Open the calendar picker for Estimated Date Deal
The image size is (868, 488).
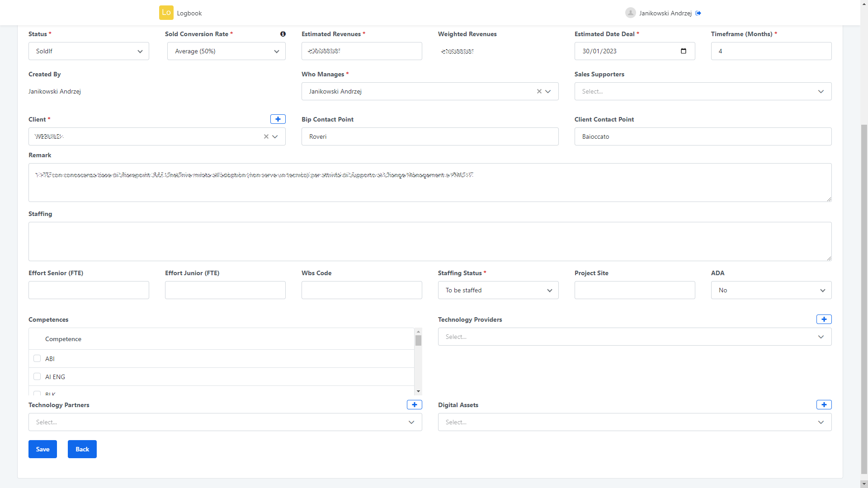683,51
